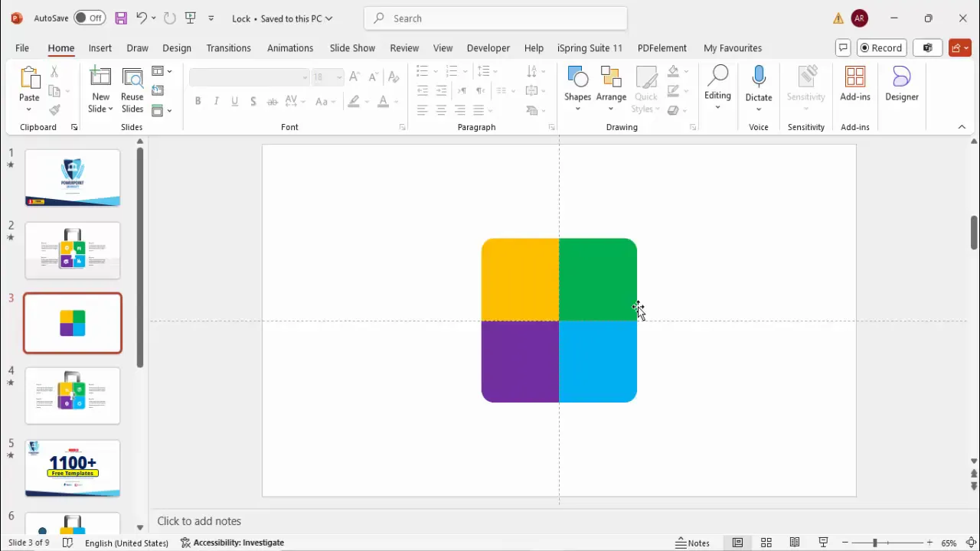Open the Editing dropdown

(717, 88)
